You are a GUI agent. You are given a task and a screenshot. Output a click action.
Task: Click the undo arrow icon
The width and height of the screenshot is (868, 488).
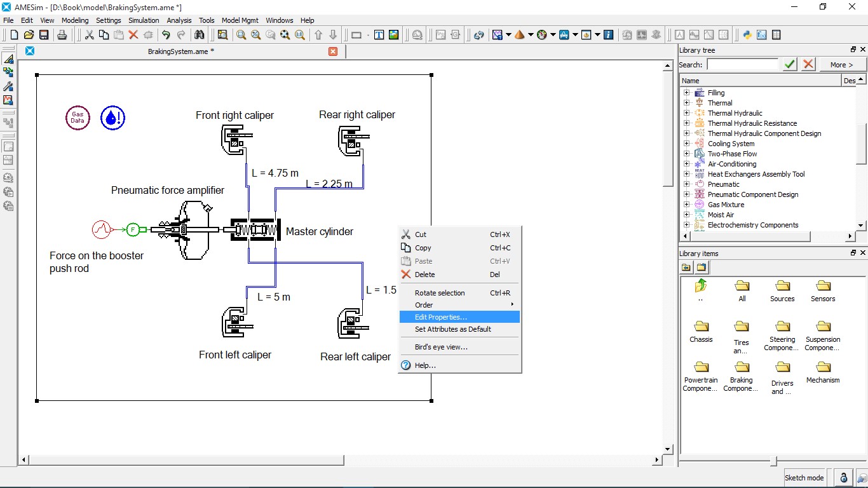166,35
